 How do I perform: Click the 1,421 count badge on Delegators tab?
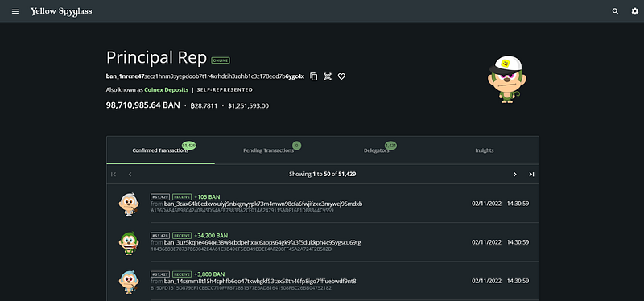pos(390,146)
